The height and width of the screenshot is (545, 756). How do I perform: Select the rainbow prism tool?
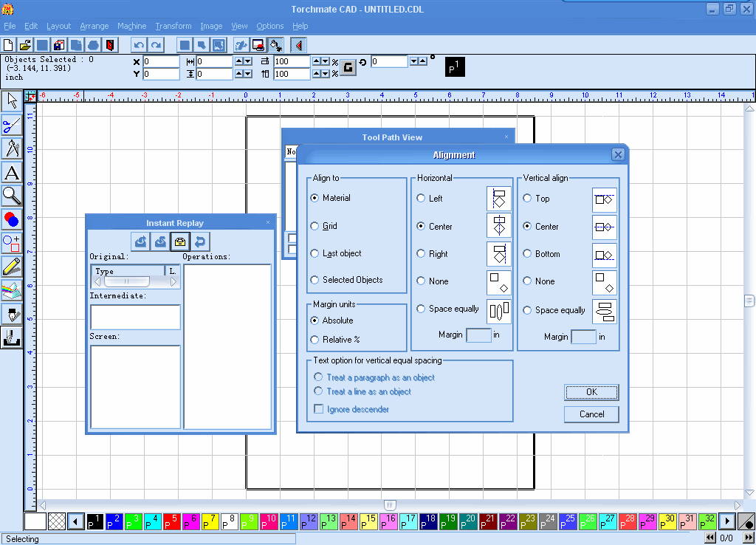[x=12, y=290]
